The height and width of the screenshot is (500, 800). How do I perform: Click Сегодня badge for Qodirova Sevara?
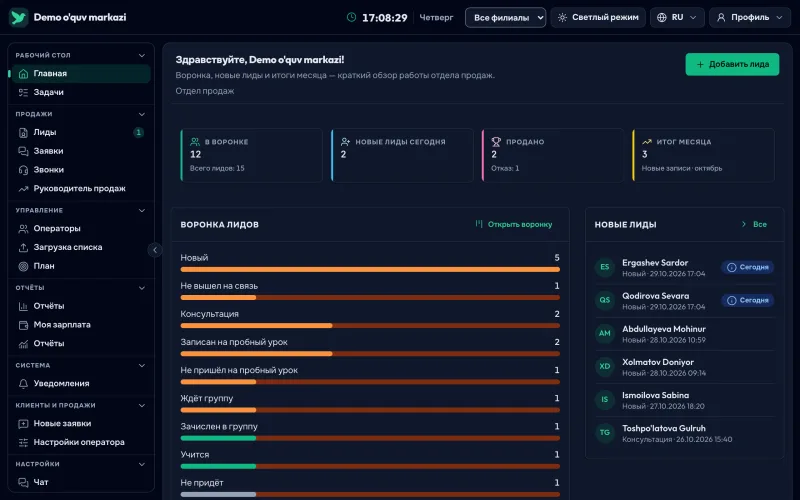[747, 301]
